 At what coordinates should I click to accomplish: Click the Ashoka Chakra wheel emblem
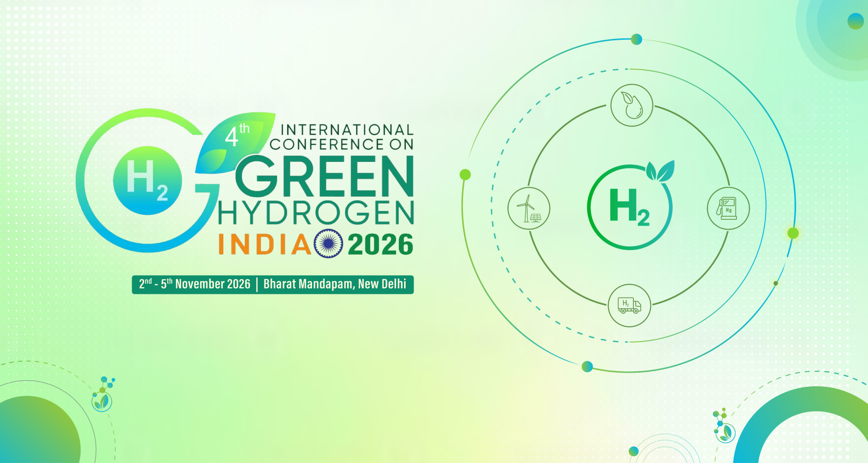point(329,244)
